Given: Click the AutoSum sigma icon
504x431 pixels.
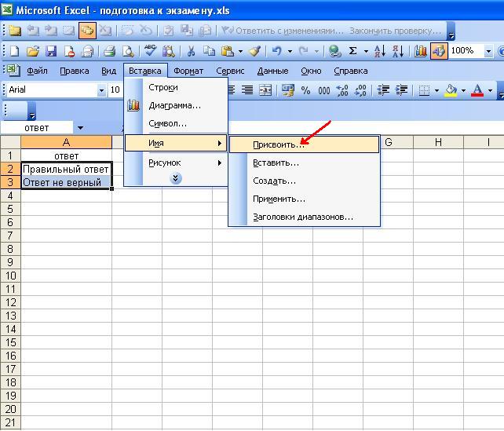Looking at the screenshot, I should click(353, 51).
